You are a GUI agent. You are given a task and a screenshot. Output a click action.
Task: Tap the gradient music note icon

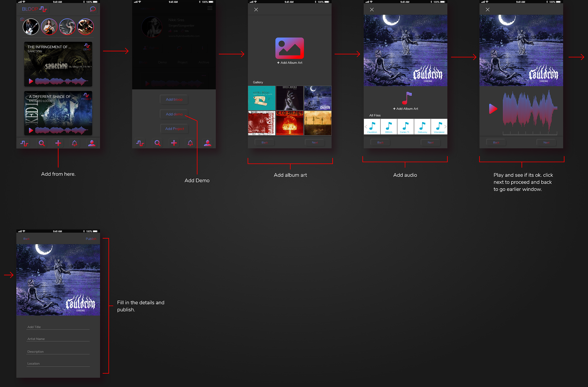click(407, 98)
